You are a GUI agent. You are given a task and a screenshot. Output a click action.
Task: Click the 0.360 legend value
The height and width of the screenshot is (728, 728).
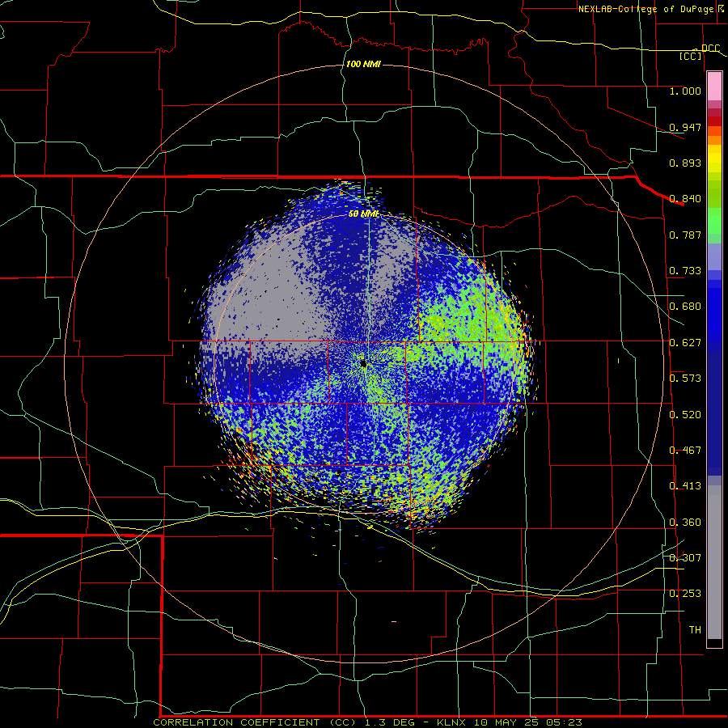pos(685,523)
